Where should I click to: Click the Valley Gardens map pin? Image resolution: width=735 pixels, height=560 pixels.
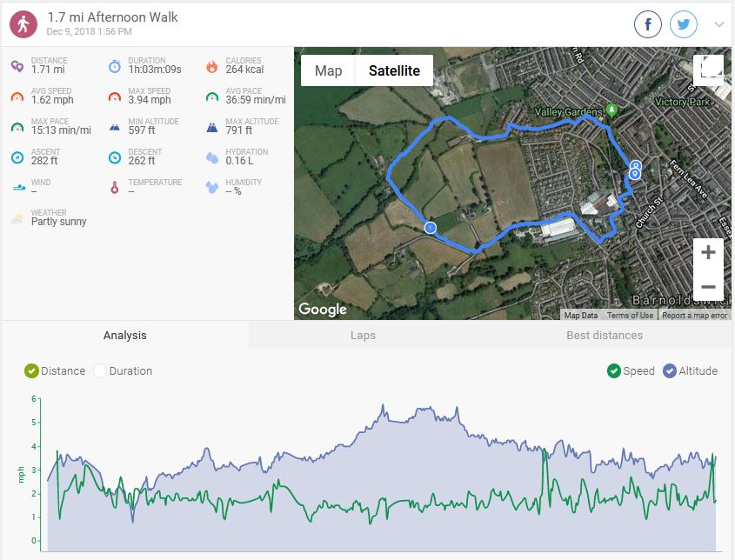[611, 110]
